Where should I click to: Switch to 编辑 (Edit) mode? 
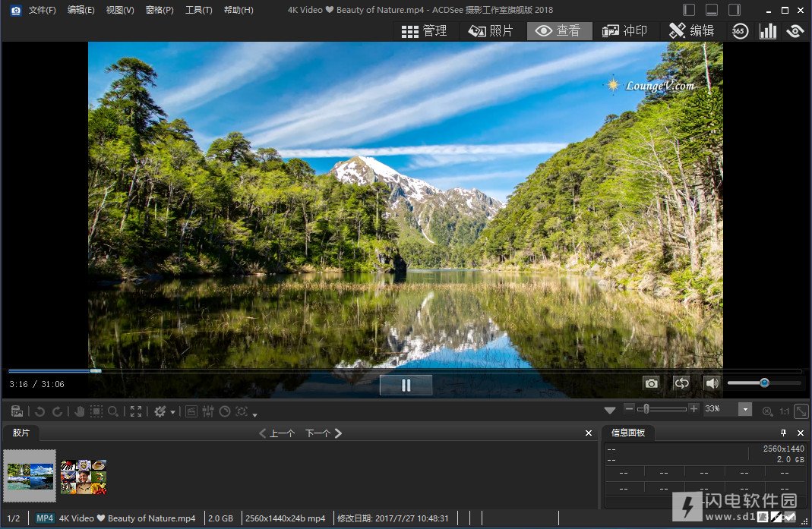tap(691, 31)
